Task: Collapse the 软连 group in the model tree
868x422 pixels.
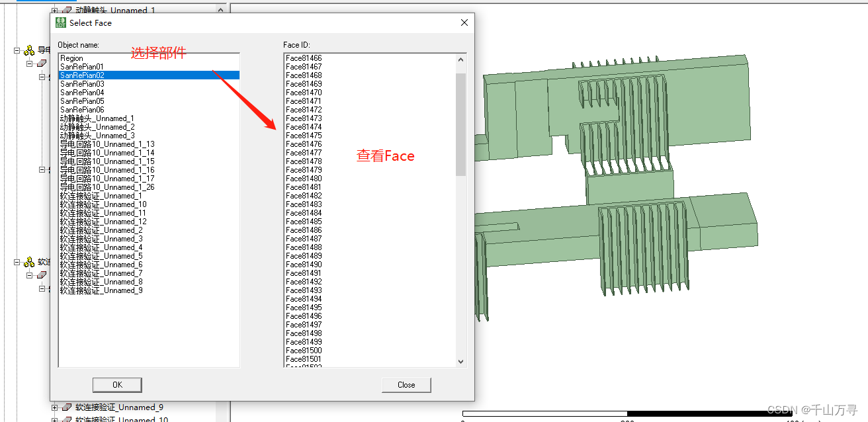Action: [x=15, y=261]
